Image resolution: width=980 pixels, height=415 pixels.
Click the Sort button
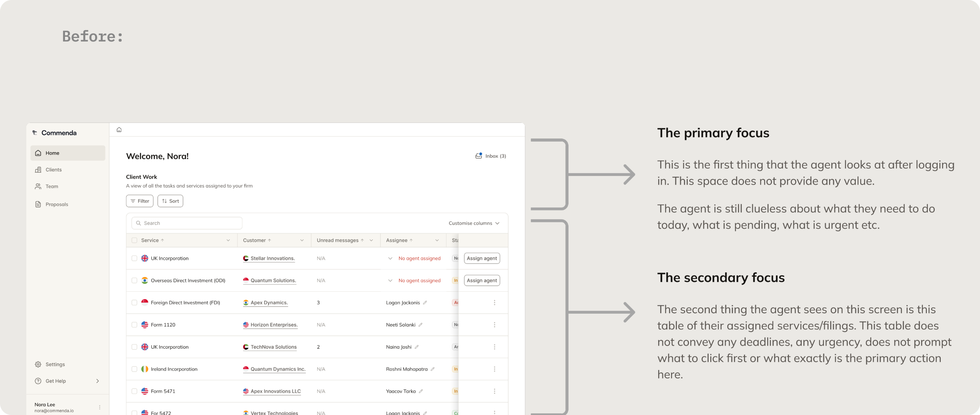click(170, 201)
